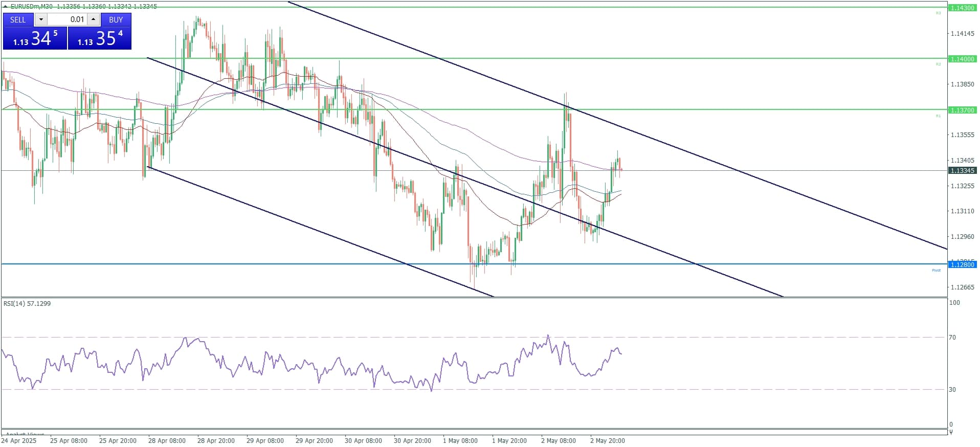Click price scale value 1.12665
This screenshot has width=980, height=447.
(962, 287)
